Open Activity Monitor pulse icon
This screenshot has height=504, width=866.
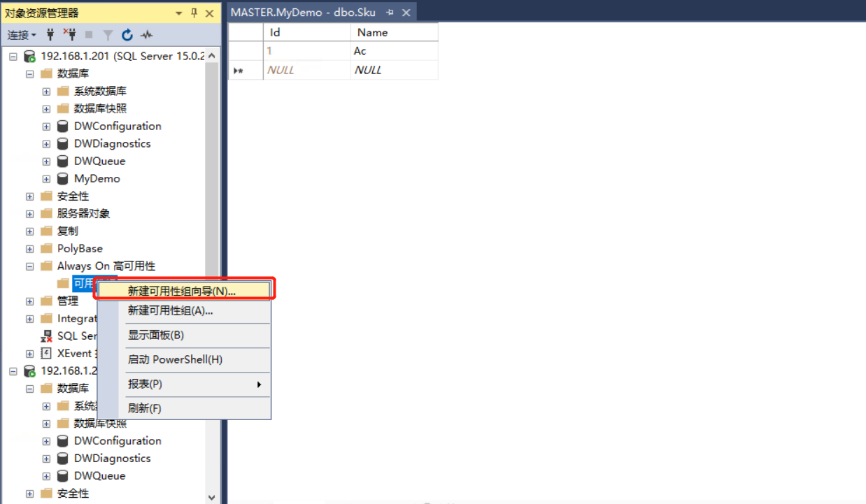tap(146, 34)
